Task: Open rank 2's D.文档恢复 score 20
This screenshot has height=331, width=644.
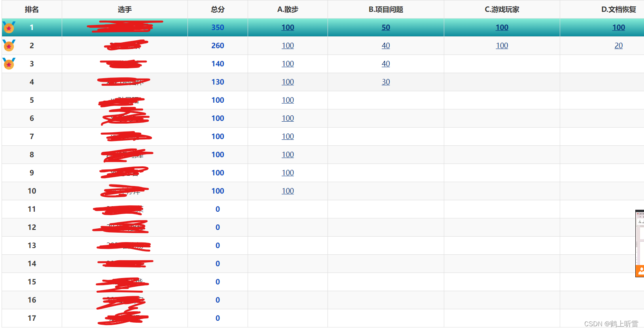Action: tap(619, 45)
